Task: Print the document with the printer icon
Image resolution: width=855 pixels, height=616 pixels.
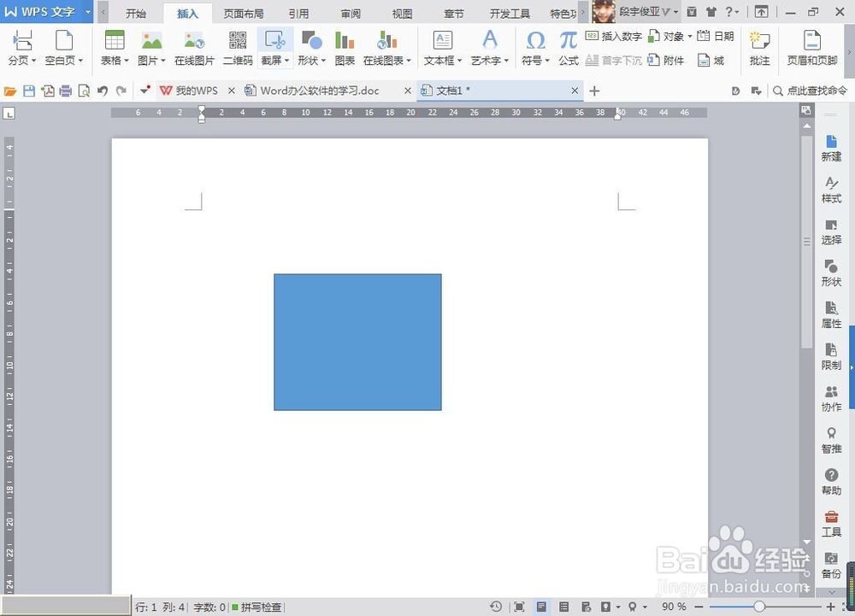Action: (66, 91)
